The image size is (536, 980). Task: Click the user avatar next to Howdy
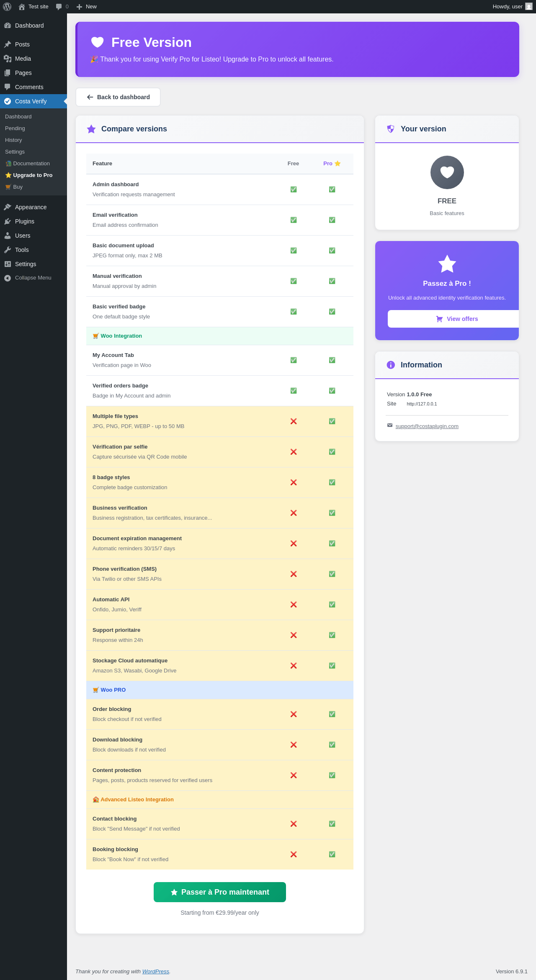coord(529,7)
